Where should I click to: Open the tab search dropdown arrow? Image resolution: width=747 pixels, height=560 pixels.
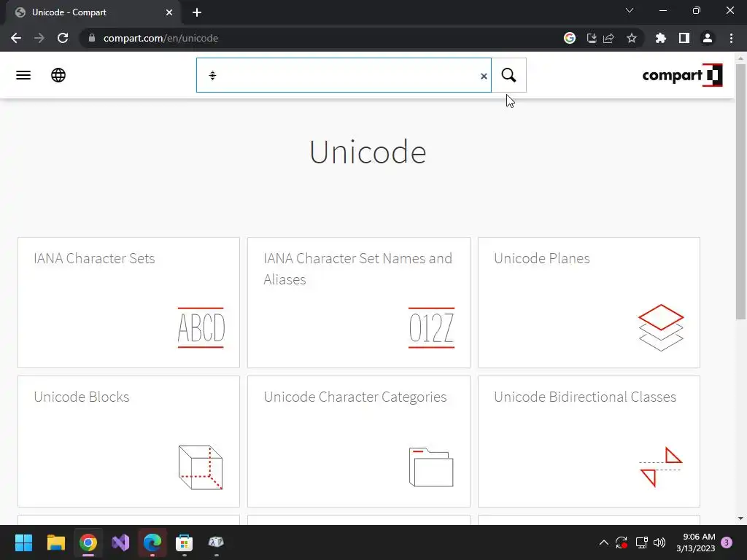tap(630, 10)
